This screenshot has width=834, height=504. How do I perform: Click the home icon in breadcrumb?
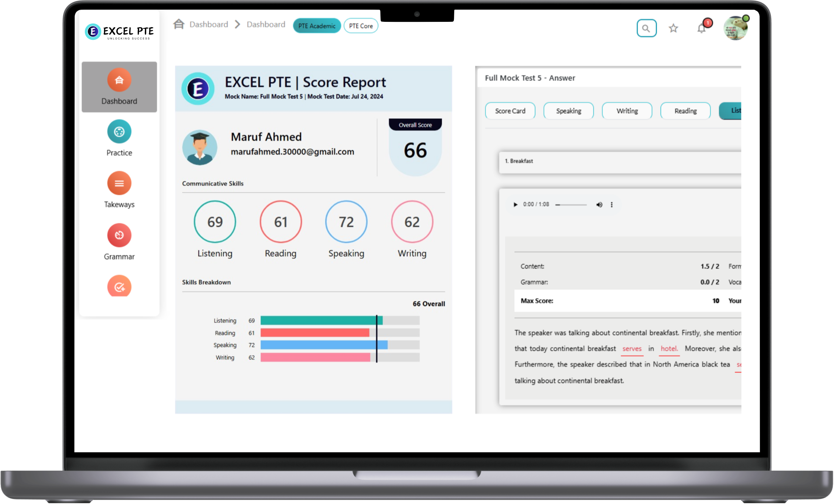179,24
